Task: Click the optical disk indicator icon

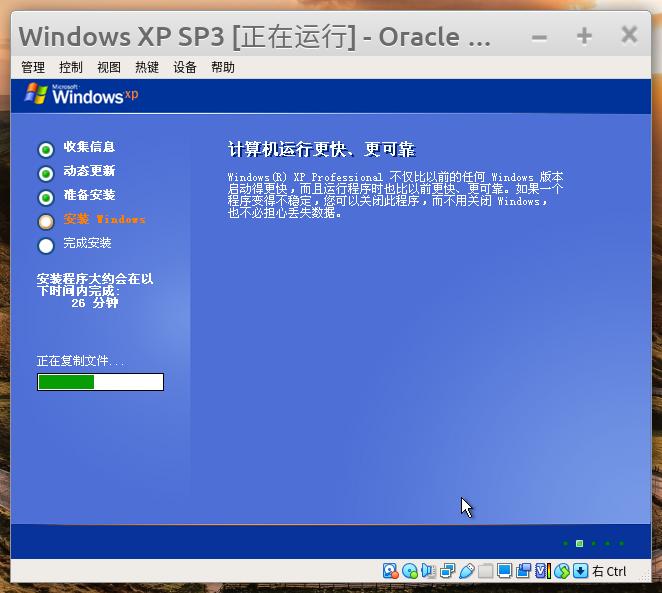Action: click(410, 571)
